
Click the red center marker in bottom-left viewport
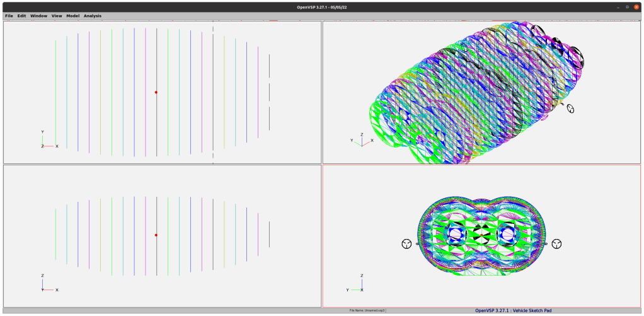(156, 235)
